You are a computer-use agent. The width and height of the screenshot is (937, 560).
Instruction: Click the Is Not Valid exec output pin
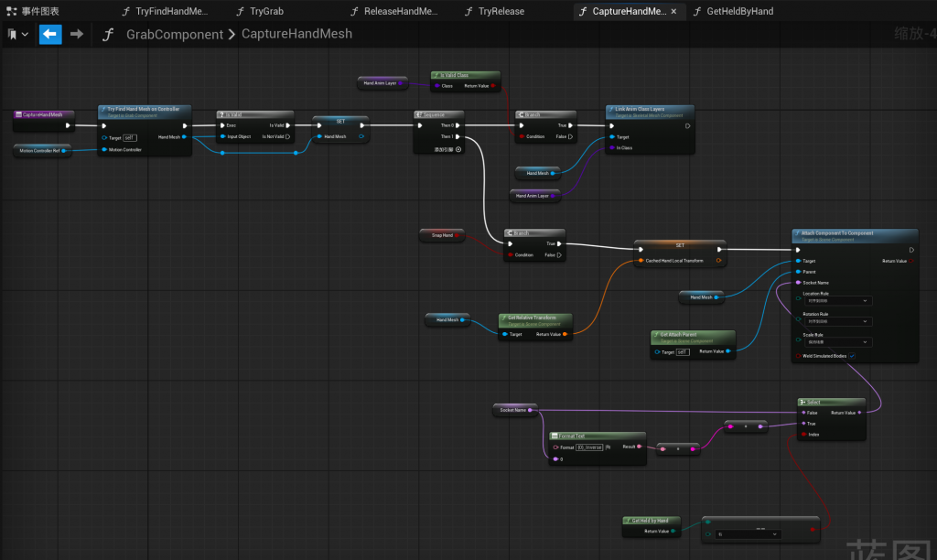pyautogui.click(x=289, y=136)
